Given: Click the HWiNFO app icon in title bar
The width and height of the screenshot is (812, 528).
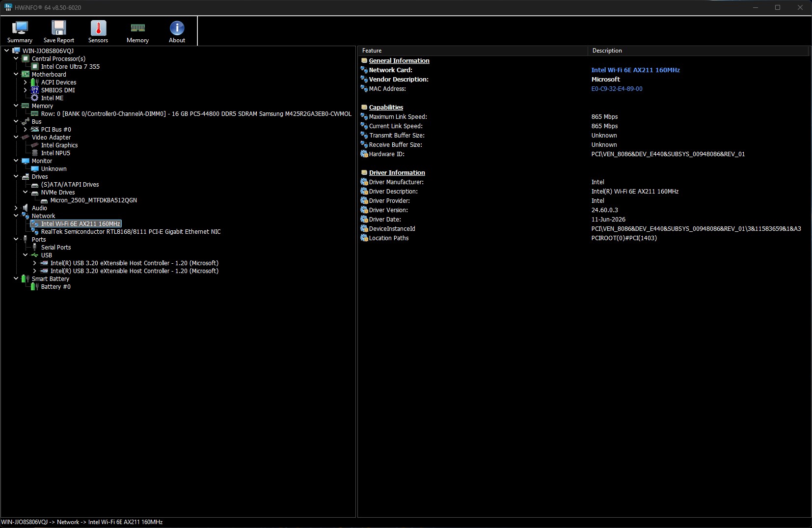Looking at the screenshot, I should [x=8, y=7].
